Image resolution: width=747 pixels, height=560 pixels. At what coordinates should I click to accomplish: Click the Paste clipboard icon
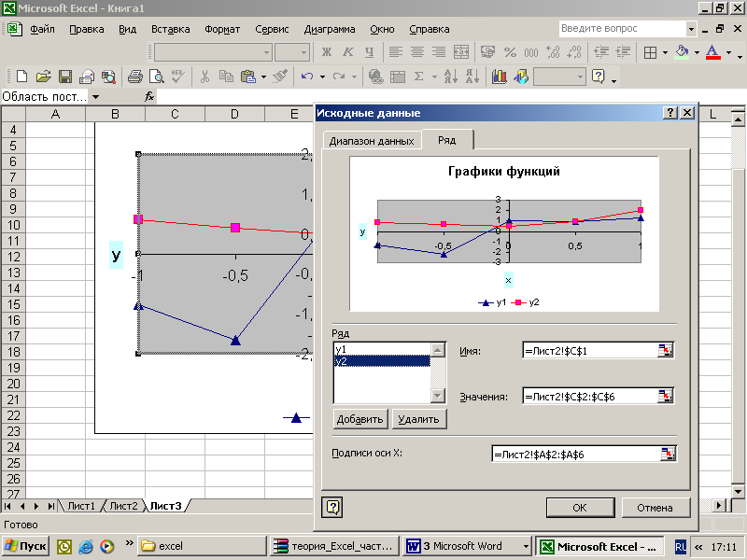(248, 77)
